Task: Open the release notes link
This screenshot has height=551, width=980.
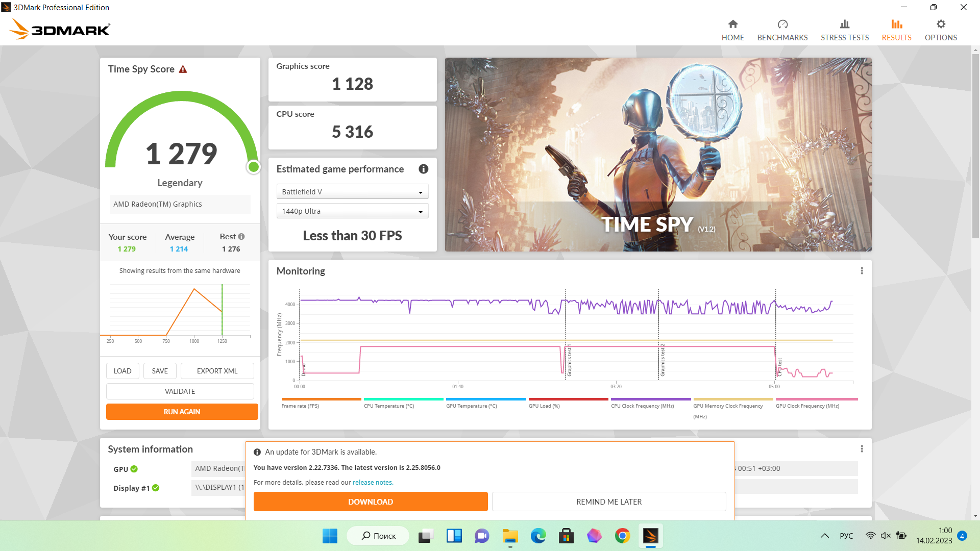Action: click(372, 483)
